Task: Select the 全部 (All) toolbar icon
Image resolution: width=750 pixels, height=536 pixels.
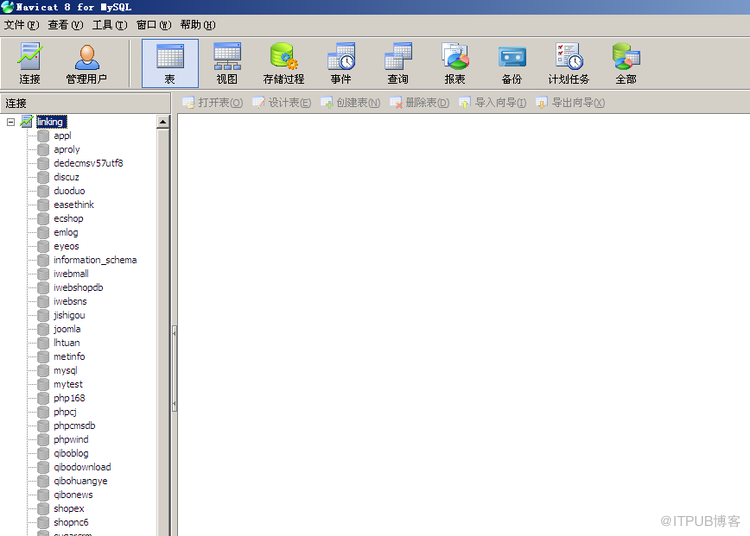Action: coord(626,63)
